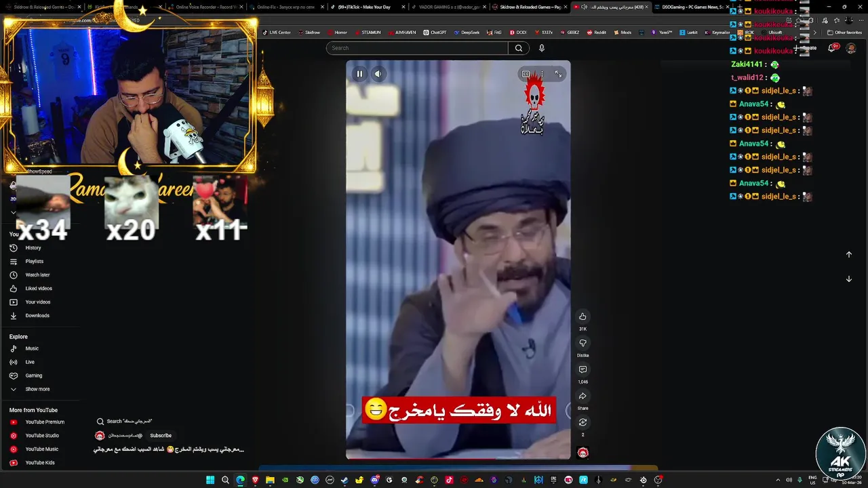
Task: Open Brave browser from the taskbar
Action: (x=255, y=480)
